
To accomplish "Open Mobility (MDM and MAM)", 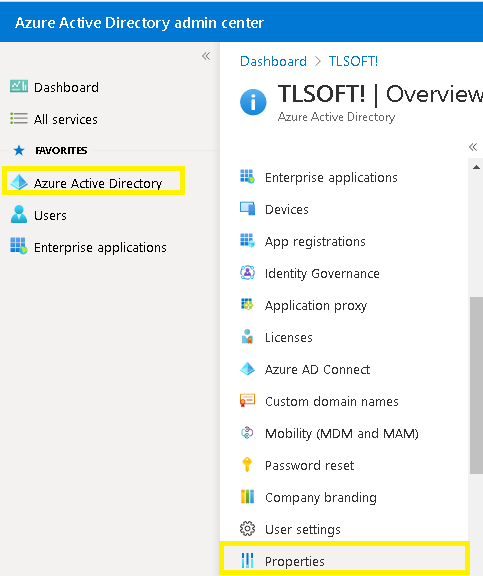I will [x=342, y=433].
